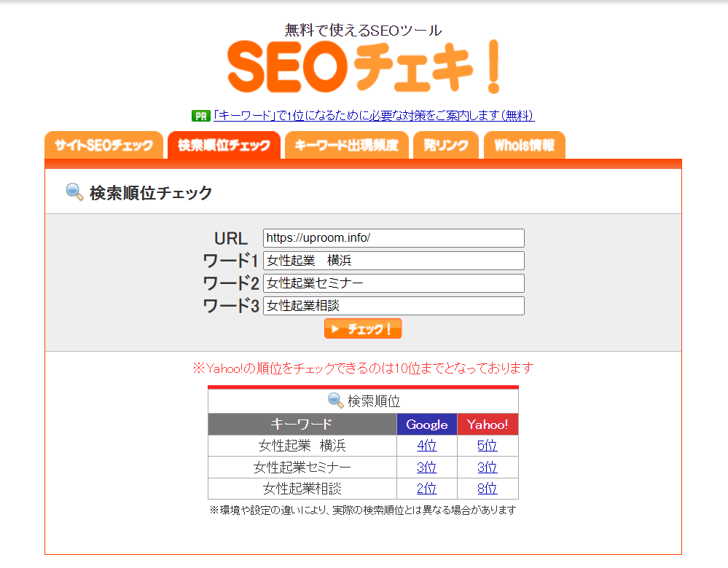Click the orange チェック! button
The height and width of the screenshot is (568, 728).
point(363,328)
